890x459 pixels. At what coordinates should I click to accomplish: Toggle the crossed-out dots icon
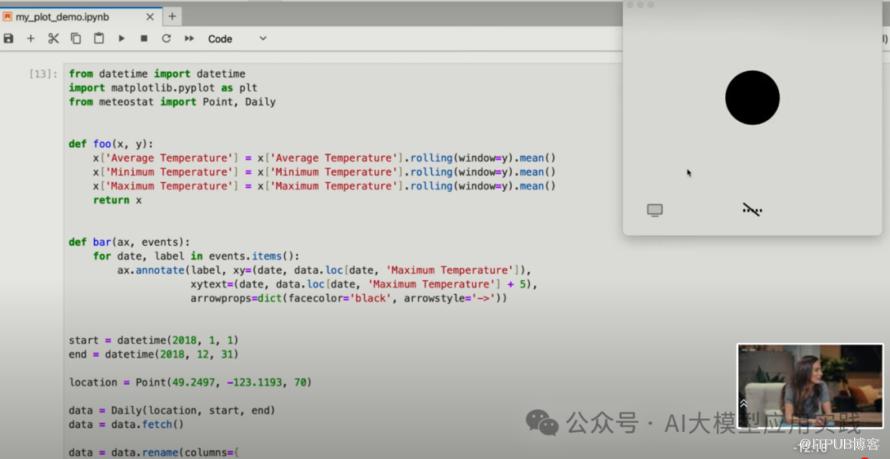(752, 210)
